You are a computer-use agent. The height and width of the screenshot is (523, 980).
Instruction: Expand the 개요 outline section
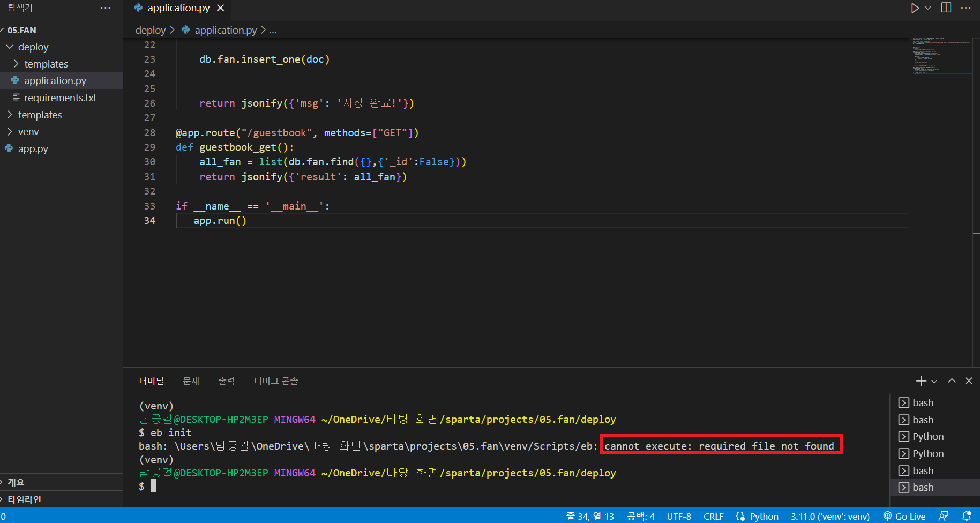pyautogui.click(x=16, y=482)
